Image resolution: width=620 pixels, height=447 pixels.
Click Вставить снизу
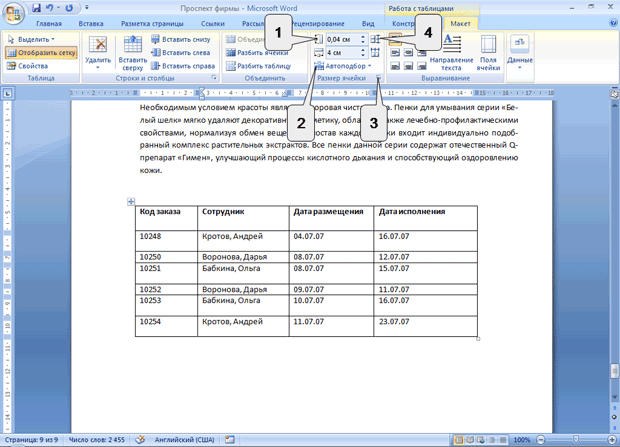(x=181, y=39)
